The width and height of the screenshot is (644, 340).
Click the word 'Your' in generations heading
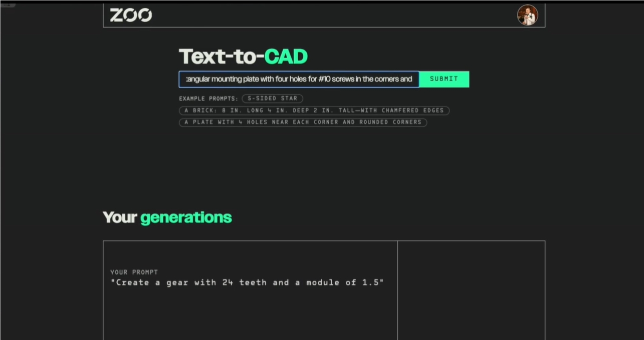pyautogui.click(x=120, y=217)
